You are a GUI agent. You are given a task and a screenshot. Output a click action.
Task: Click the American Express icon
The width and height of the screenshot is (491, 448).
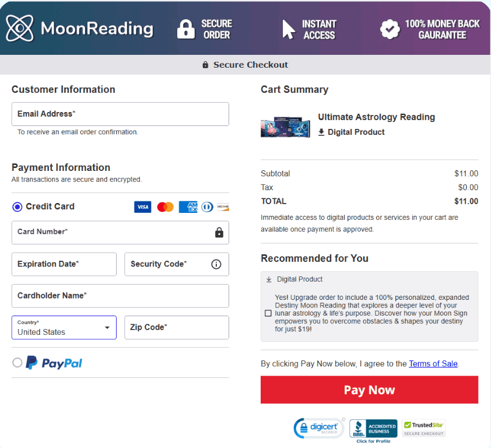click(188, 206)
